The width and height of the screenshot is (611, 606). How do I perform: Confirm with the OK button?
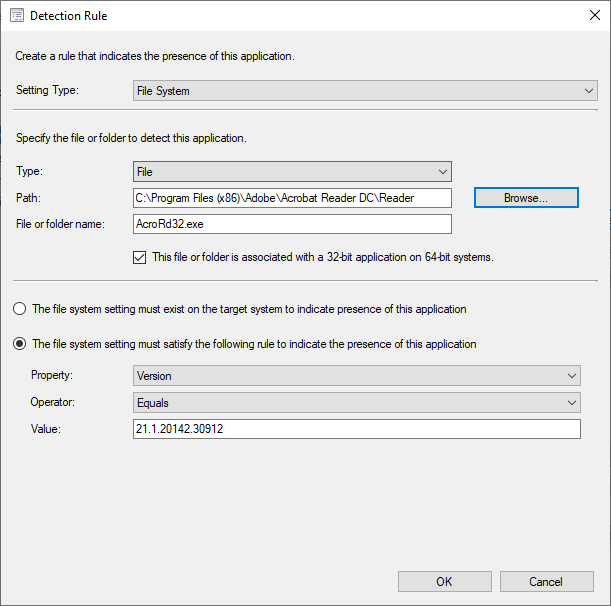(x=444, y=581)
